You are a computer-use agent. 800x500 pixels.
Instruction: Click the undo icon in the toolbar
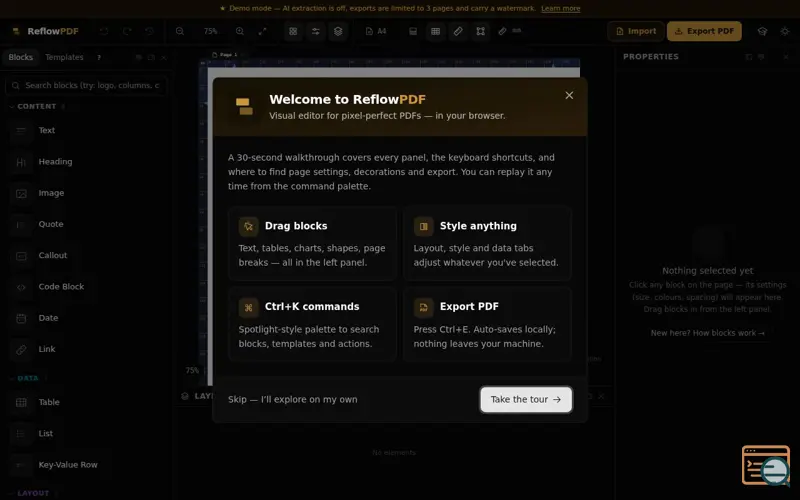pyautogui.click(x=104, y=31)
